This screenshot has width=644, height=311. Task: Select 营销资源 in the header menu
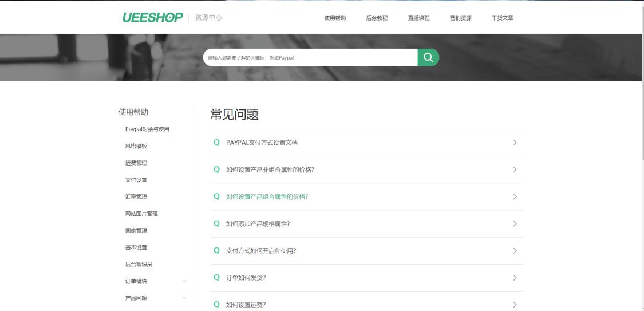point(460,18)
